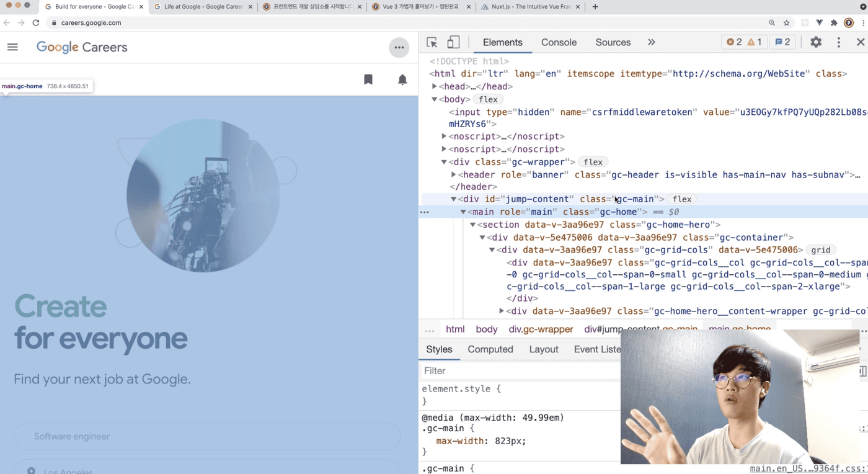Screen dimensions: 868x474
Task: Open the page's three-dot more options button
Action: pyautogui.click(x=399, y=47)
